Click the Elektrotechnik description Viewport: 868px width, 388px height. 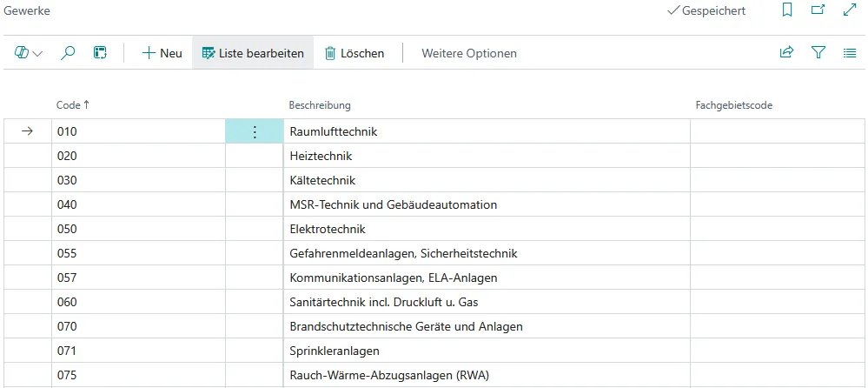pyautogui.click(x=328, y=229)
